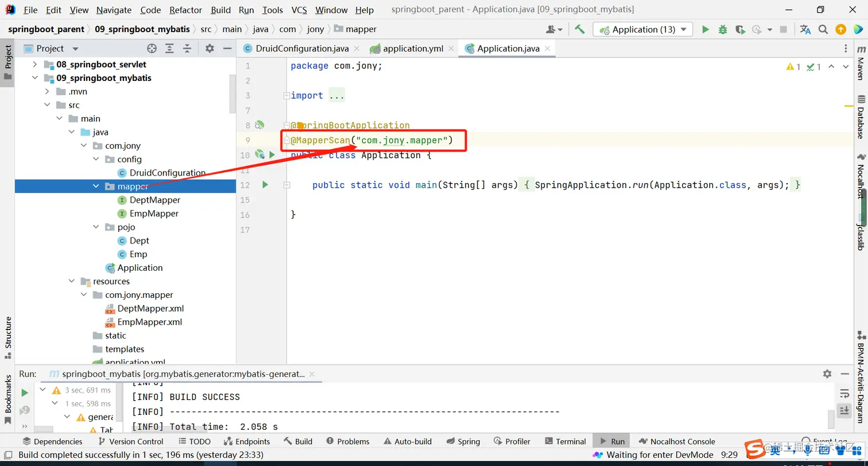The height and width of the screenshot is (466, 868).
Task: Open the Run panel gear settings
Action: pyautogui.click(x=827, y=374)
